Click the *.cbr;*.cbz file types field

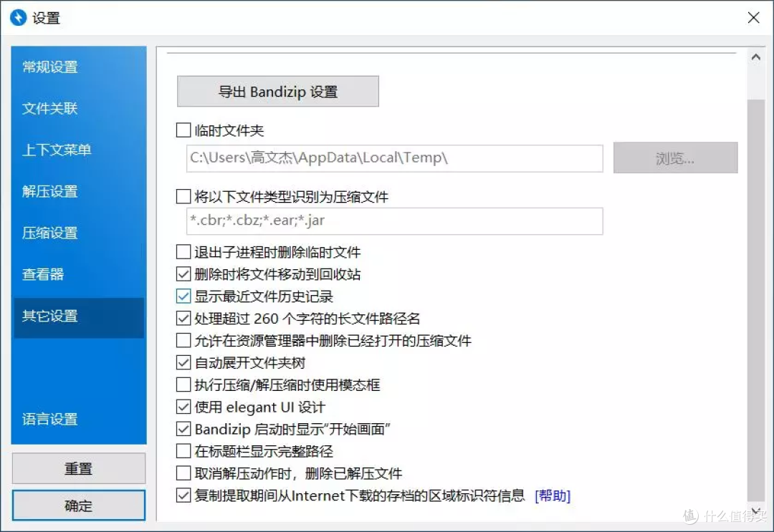394,221
